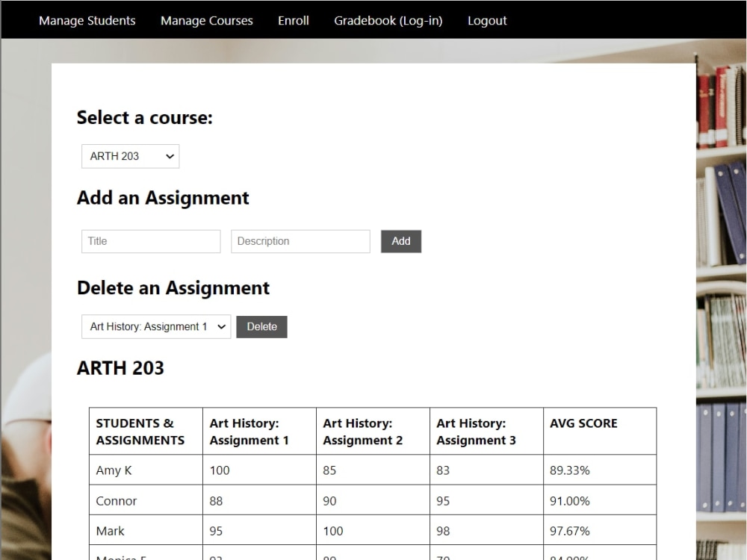Select the Amy K student name cell
Screen dimensions: 747x560
click(146, 470)
